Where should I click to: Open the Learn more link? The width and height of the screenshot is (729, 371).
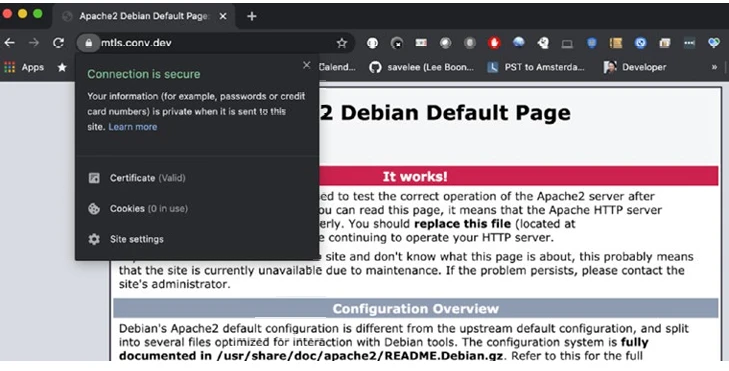(133, 127)
